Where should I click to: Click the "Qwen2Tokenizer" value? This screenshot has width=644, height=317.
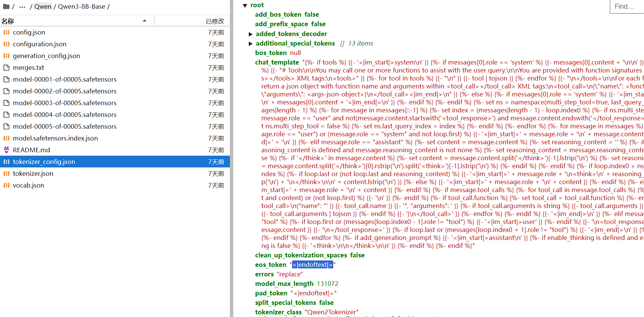331,312
